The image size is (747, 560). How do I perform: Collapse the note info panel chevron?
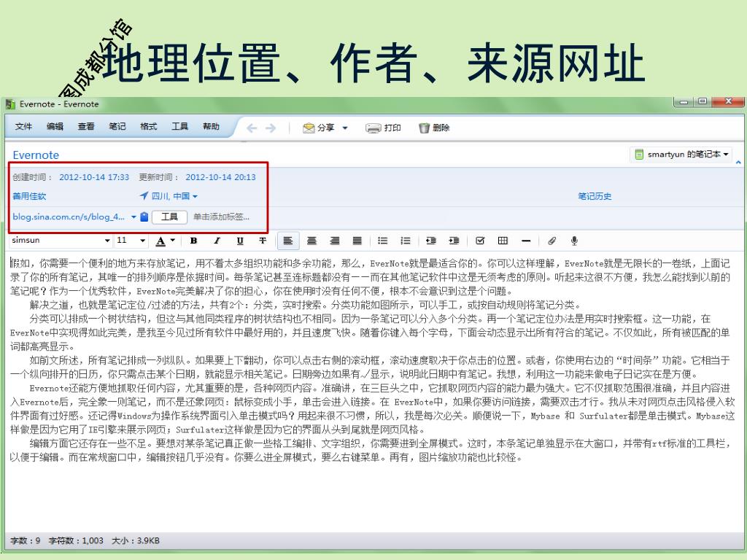(x=738, y=163)
